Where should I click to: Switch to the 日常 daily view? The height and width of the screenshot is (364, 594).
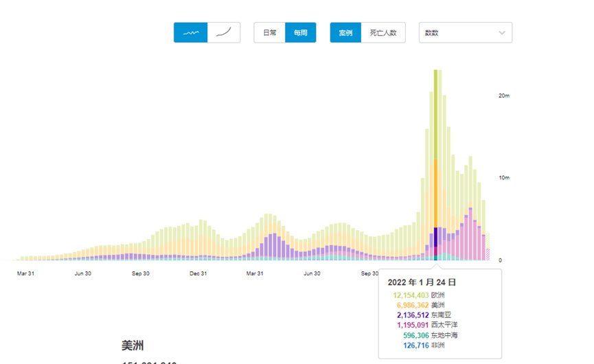(x=270, y=32)
